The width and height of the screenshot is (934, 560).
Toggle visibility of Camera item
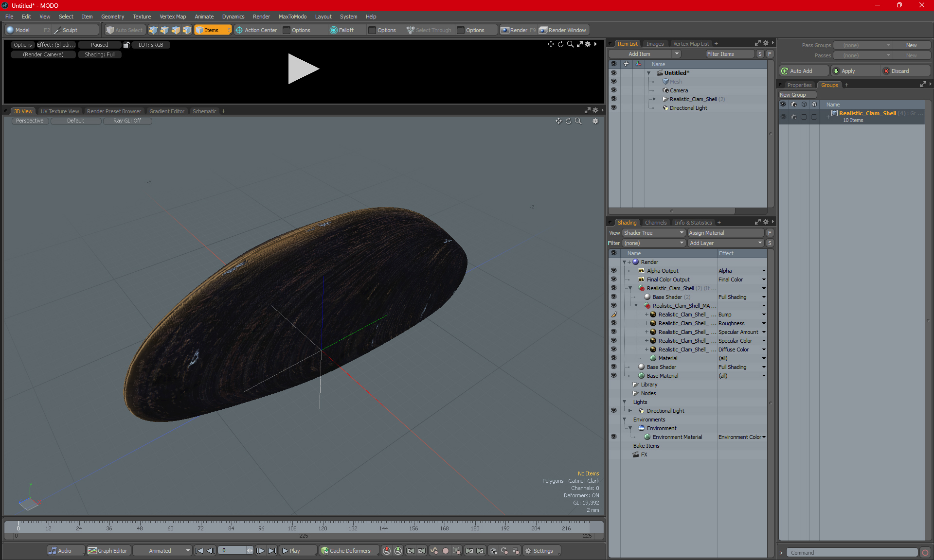pos(613,90)
